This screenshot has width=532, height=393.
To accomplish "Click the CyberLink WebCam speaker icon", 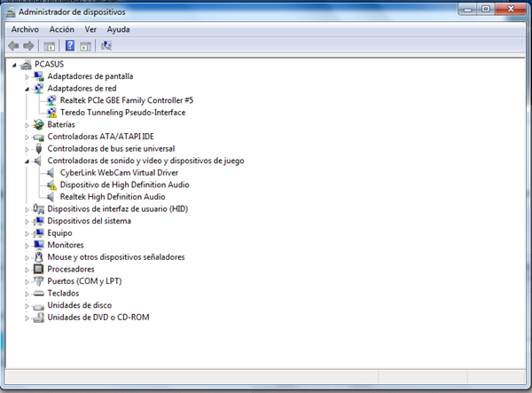I will tap(51, 173).
